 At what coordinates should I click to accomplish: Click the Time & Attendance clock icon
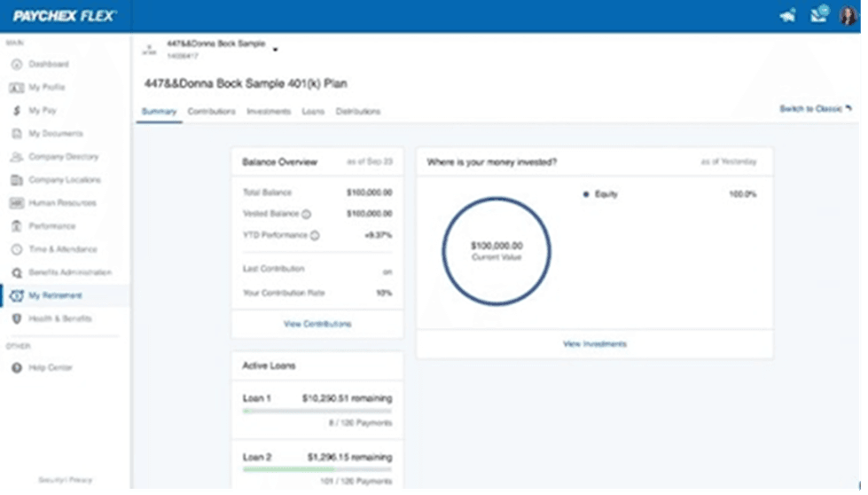[16, 249]
